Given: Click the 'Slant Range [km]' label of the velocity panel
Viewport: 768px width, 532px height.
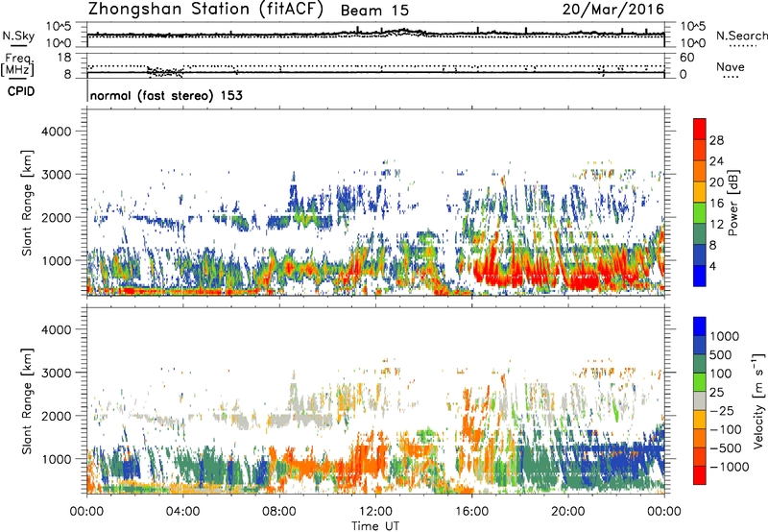Looking at the screenshot, I should pos(27,401).
